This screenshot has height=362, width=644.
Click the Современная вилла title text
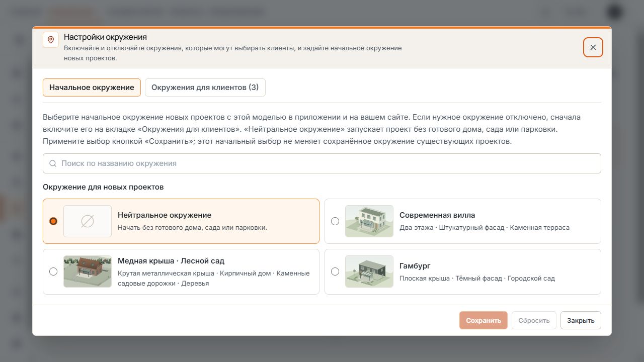(437, 215)
